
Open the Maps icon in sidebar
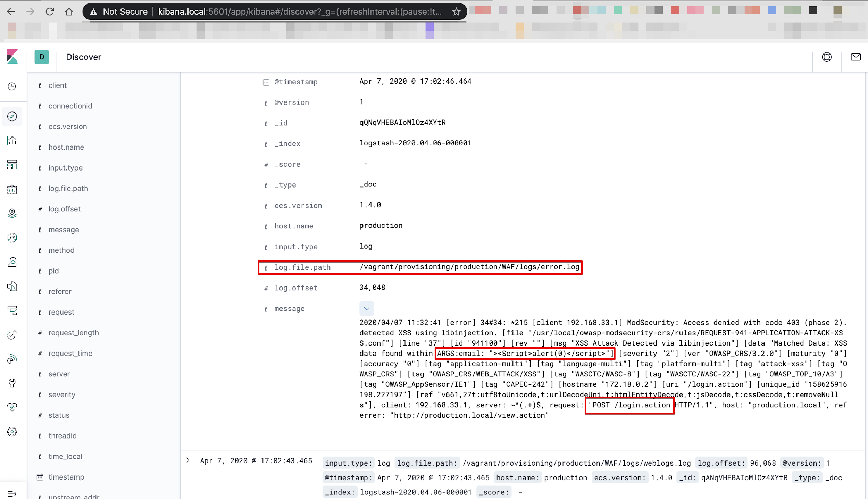(x=12, y=213)
